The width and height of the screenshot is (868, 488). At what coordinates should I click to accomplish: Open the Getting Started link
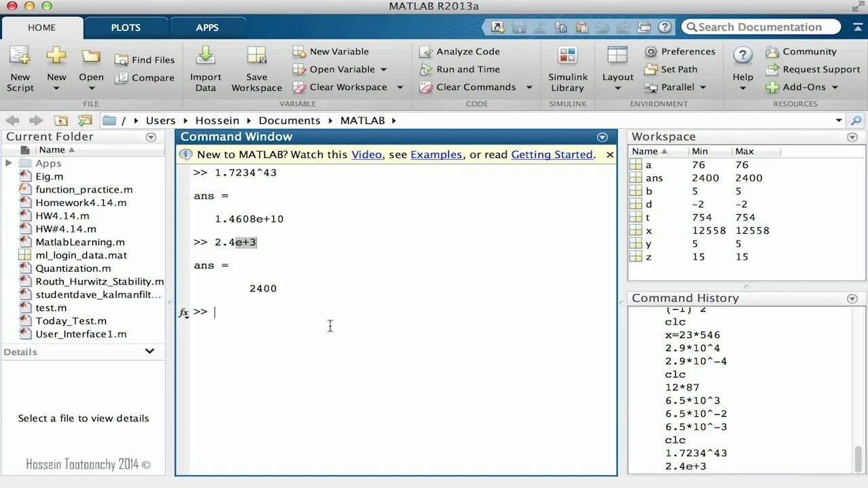(552, 155)
